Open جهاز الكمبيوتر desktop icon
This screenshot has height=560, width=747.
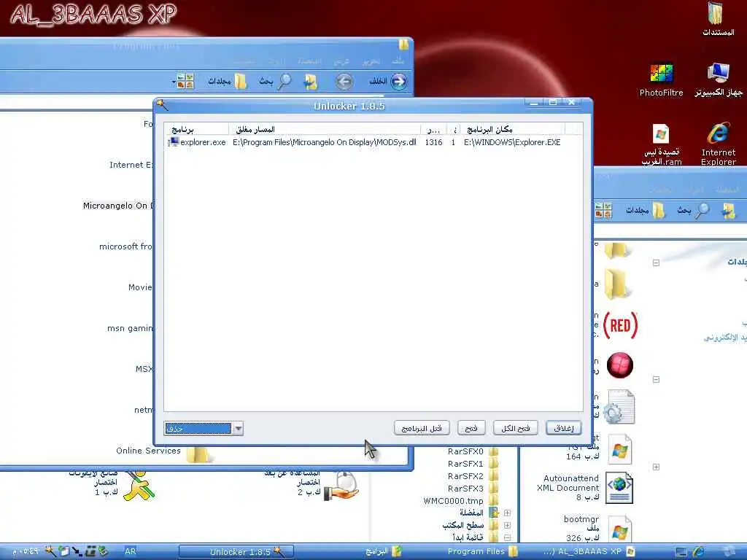point(718,73)
